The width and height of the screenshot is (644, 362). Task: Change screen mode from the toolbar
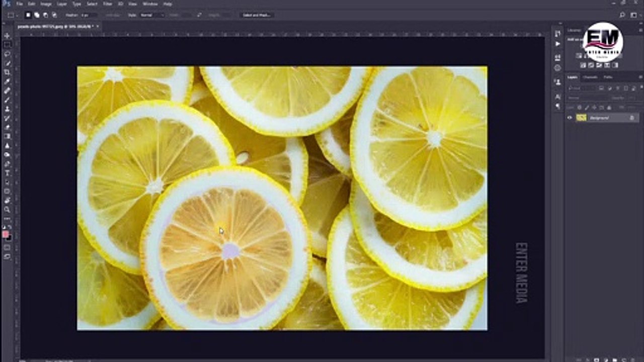coord(7,256)
